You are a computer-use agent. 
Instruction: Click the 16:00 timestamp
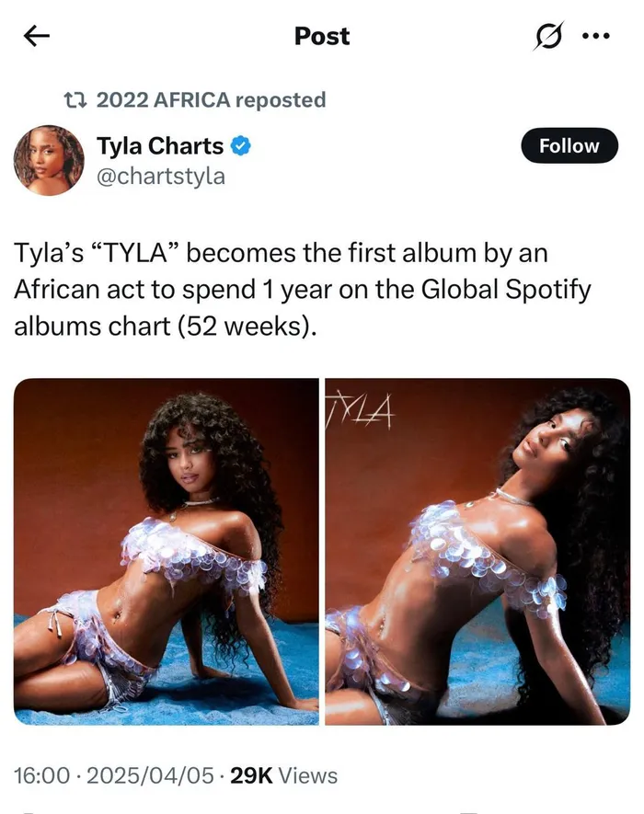point(41,775)
